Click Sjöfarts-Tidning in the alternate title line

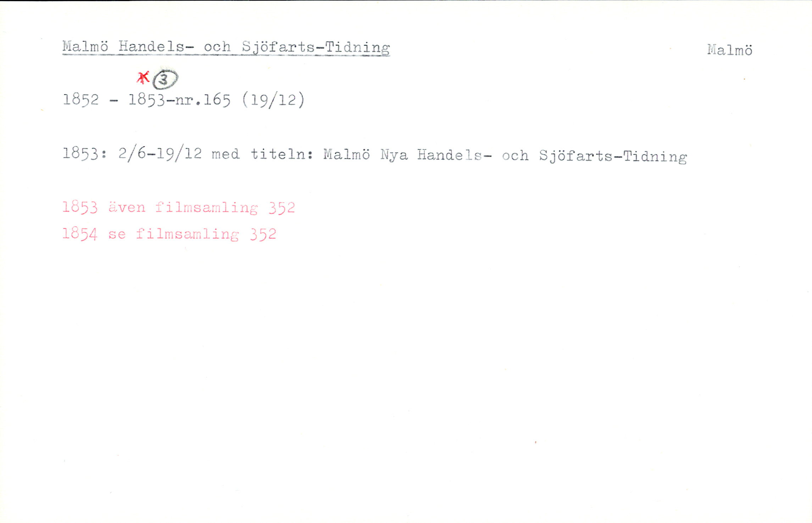[613, 157]
